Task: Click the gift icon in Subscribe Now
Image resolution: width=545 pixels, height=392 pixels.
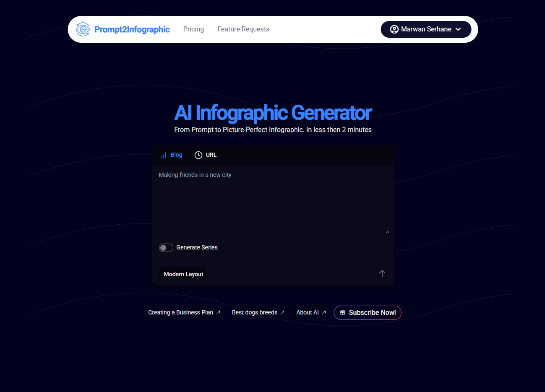Action: coord(342,313)
